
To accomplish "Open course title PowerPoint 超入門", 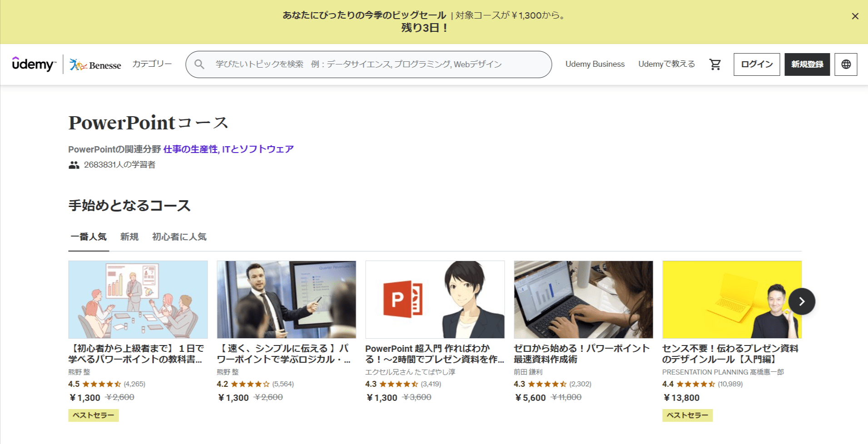I will tap(435, 354).
